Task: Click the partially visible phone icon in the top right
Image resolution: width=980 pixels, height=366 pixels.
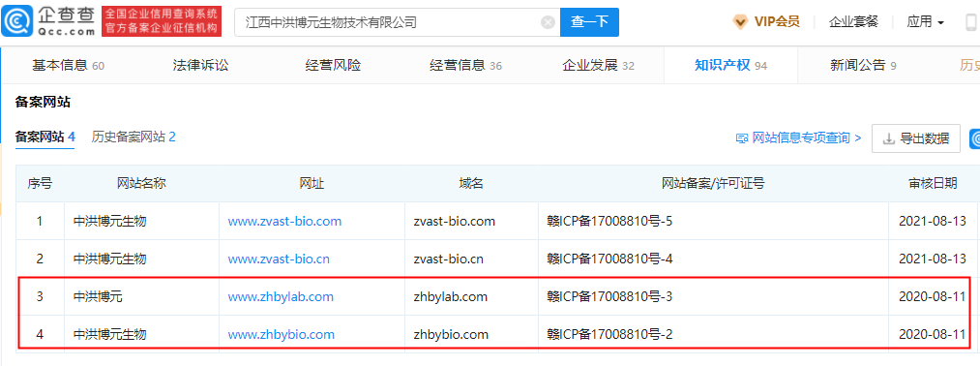Action: click(x=972, y=22)
